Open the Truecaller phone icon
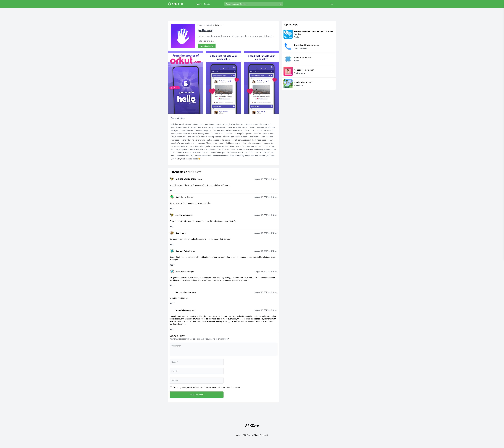Image resolution: width=504 pixels, height=448 pixels. (288, 47)
